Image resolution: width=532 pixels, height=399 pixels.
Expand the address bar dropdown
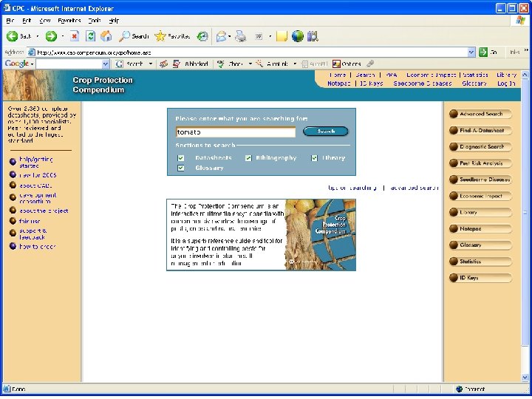pyautogui.click(x=471, y=52)
